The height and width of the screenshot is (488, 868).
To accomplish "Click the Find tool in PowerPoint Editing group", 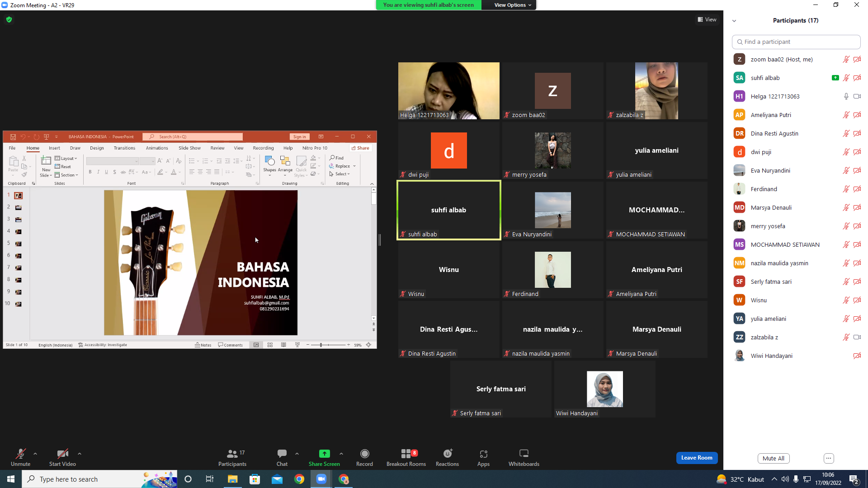I will pos(337,158).
